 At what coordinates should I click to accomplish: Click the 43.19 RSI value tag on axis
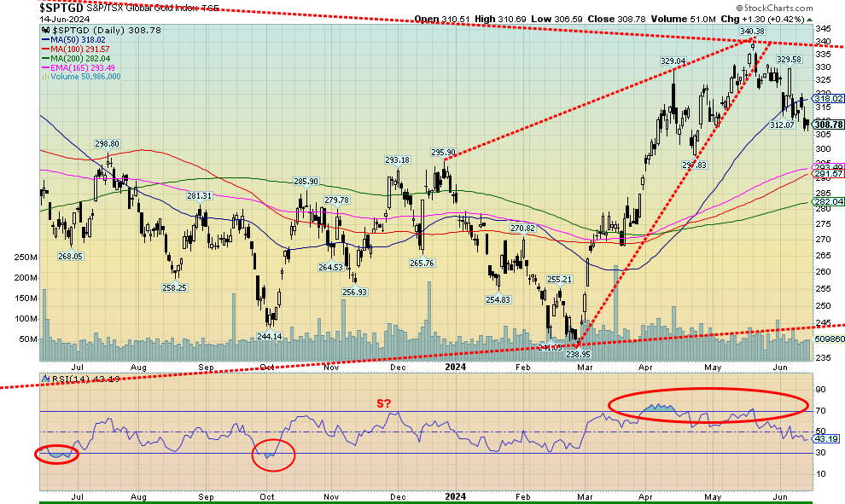point(825,438)
